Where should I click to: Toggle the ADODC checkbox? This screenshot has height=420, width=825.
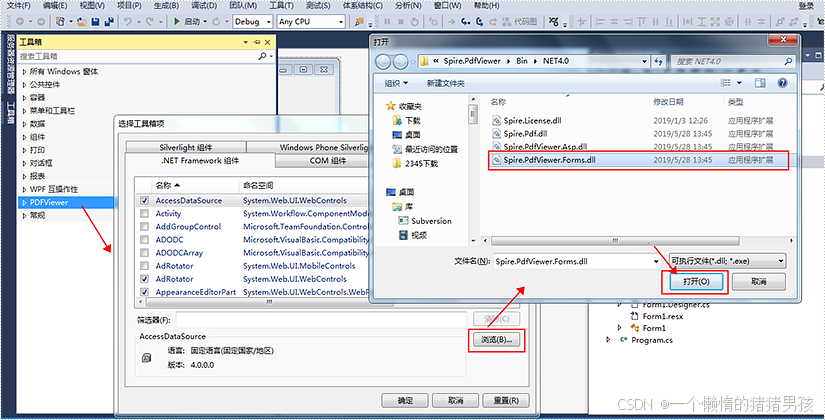pos(144,240)
